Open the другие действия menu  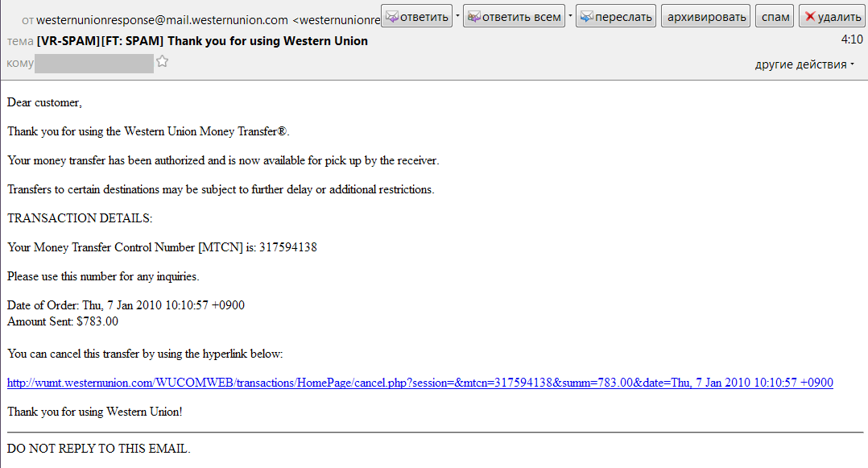804,64
